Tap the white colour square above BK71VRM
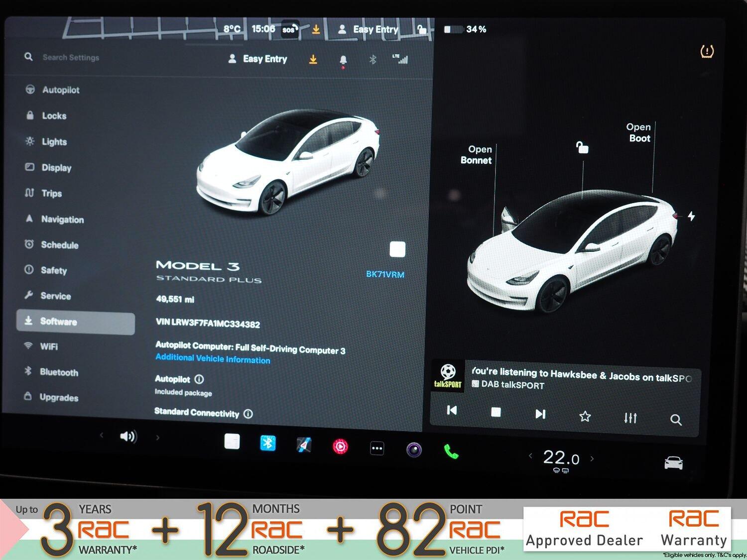 [x=397, y=249]
